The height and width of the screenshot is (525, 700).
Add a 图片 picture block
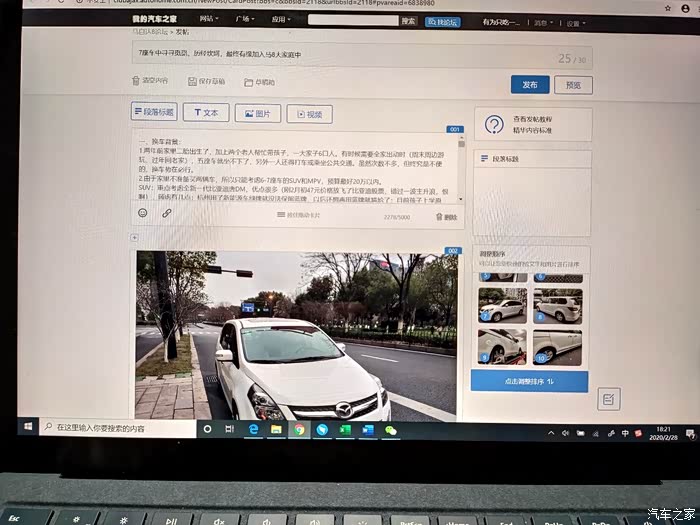[x=258, y=113]
